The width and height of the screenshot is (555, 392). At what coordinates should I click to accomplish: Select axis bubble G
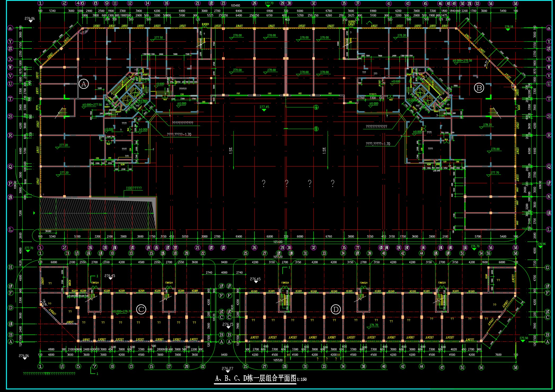(x=548, y=267)
